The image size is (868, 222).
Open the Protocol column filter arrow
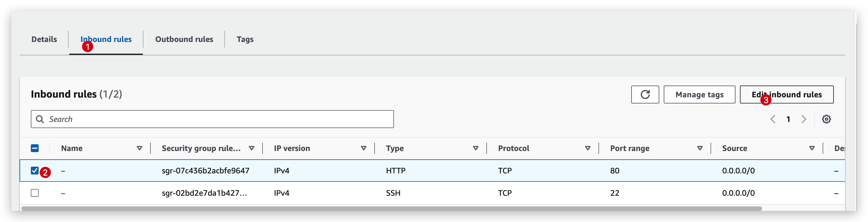[x=588, y=148]
